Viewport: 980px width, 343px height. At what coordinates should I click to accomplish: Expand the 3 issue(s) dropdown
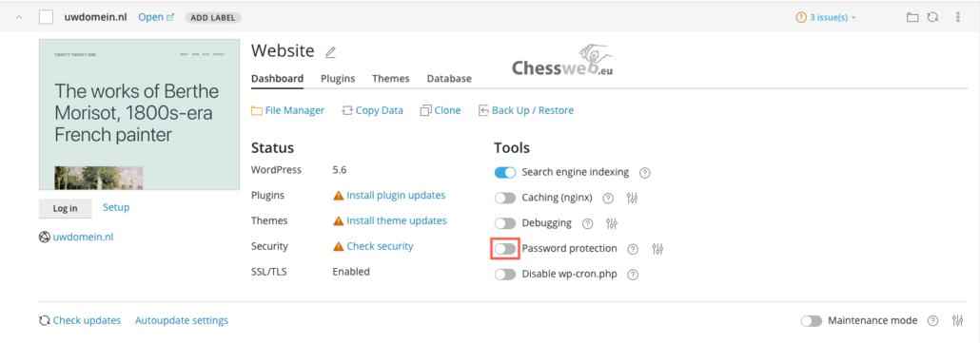click(x=826, y=17)
